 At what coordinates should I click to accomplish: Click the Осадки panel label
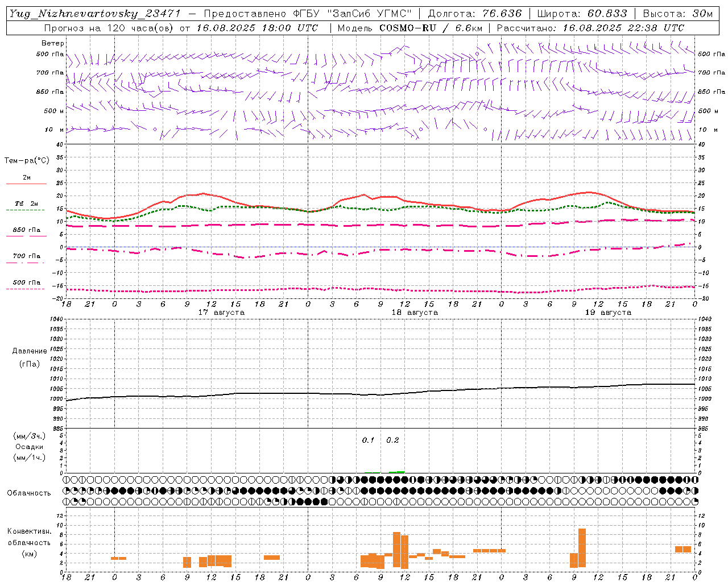[x=30, y=447]
